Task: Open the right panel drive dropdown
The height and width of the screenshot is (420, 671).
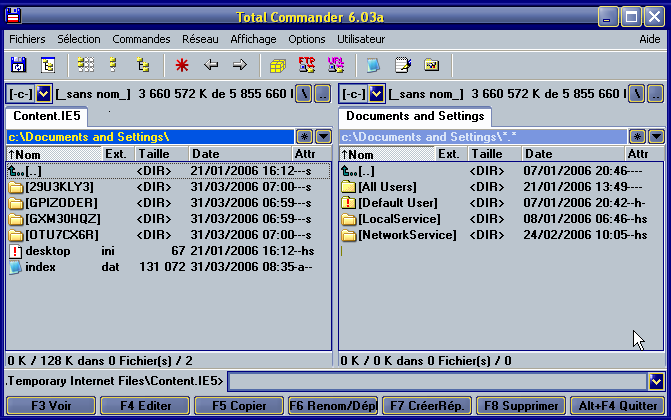Action: [x=377, y=93]
